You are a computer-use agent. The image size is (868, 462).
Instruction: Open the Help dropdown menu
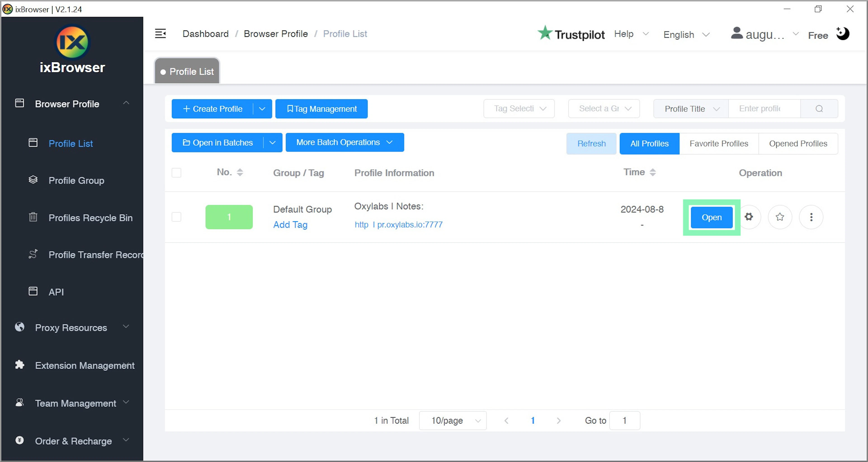631,34
